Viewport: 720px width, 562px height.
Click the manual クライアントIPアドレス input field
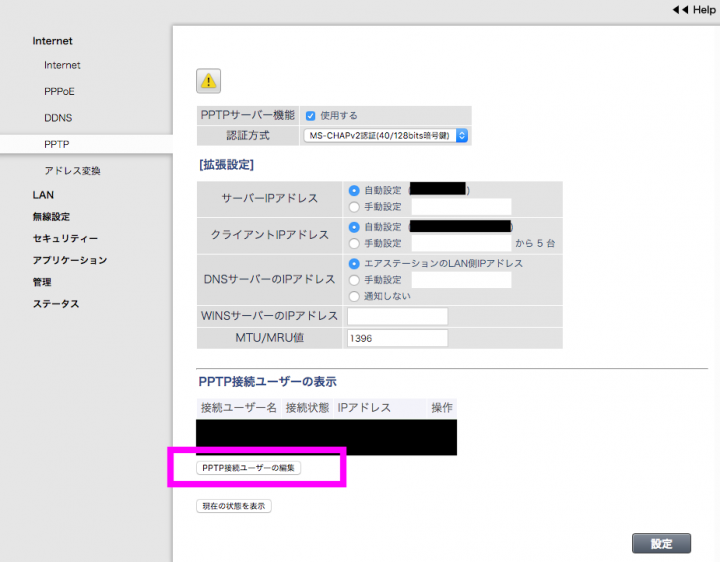pos(461,243)
